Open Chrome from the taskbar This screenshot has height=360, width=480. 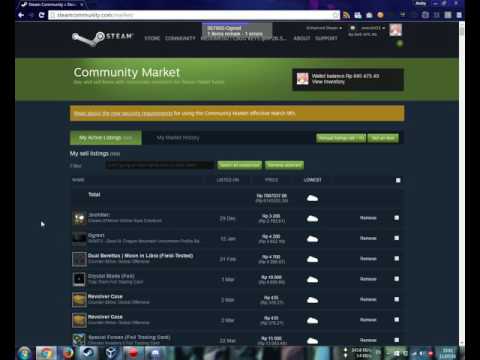[46, 353]
